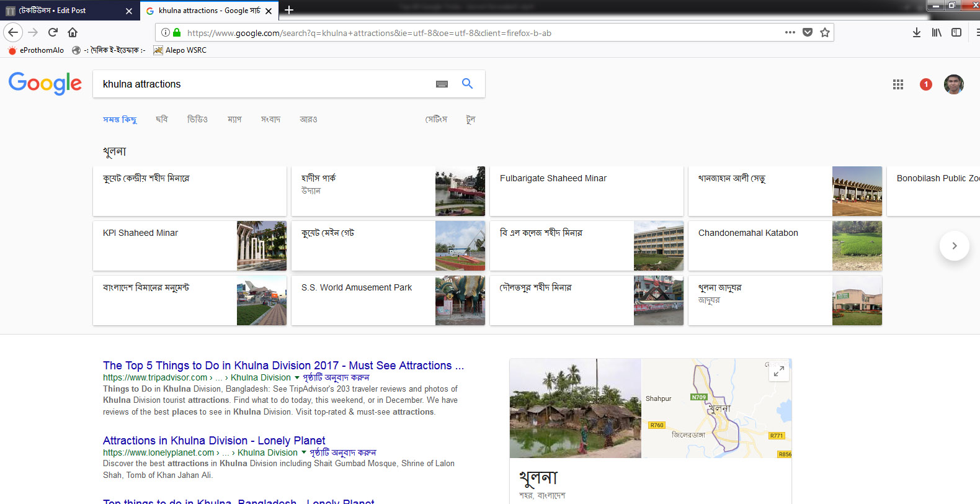980x504 pixels.
Task: Open the Fulbarigate Shaheed Minar card
Action: point(587,191)
